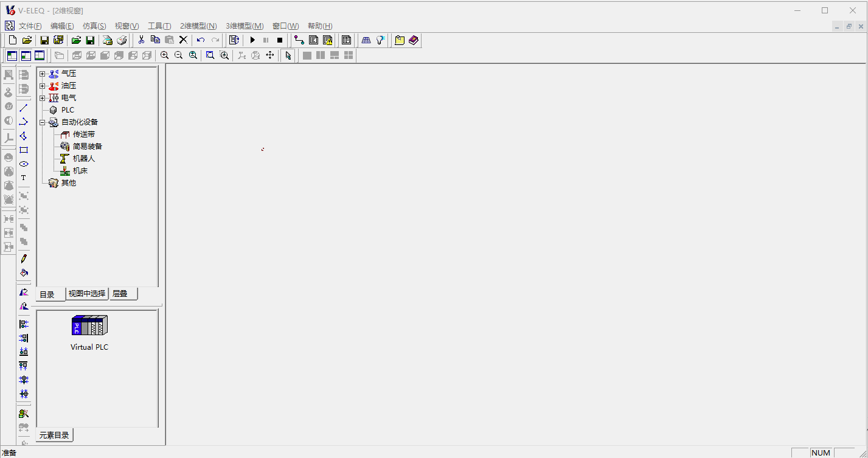Click the Copy icon in the toolbar
This screenshot has height=458, width=868.
155,40
